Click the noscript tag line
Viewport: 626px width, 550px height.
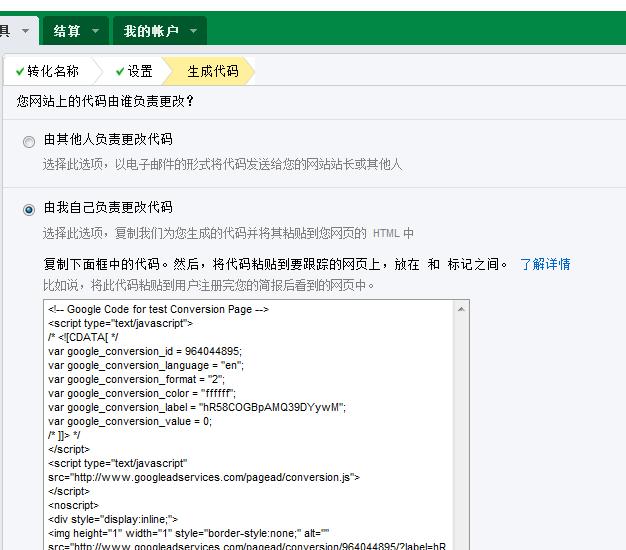pyautogui.click(x=73, y=505)
